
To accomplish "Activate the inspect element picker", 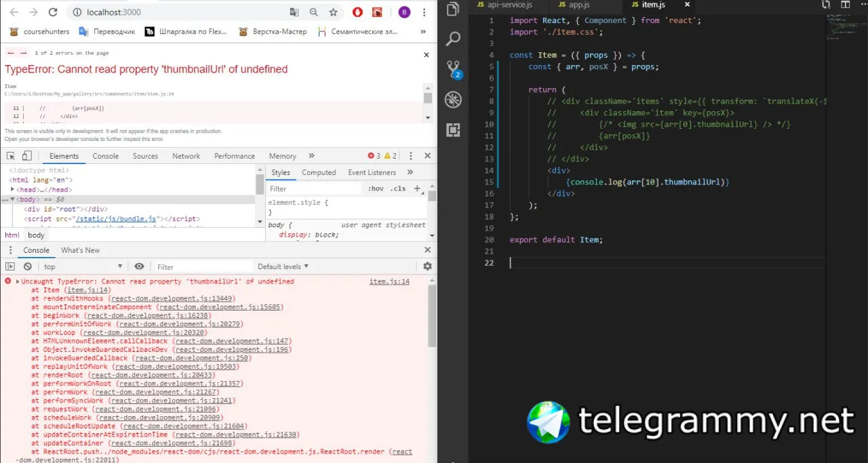I will [x=11, y=156].
